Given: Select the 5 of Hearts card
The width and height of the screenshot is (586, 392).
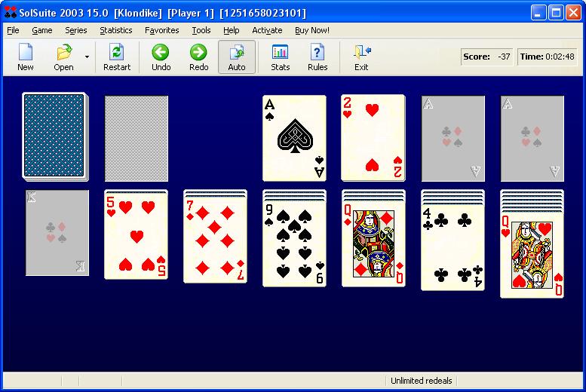Looking at the screenshot, I should tap(136, 235).
